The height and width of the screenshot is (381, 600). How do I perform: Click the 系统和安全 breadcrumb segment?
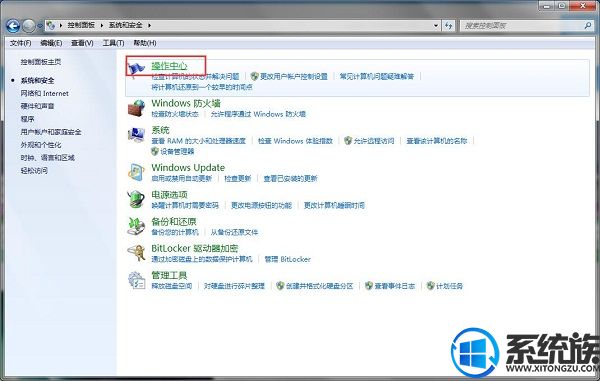126,25
